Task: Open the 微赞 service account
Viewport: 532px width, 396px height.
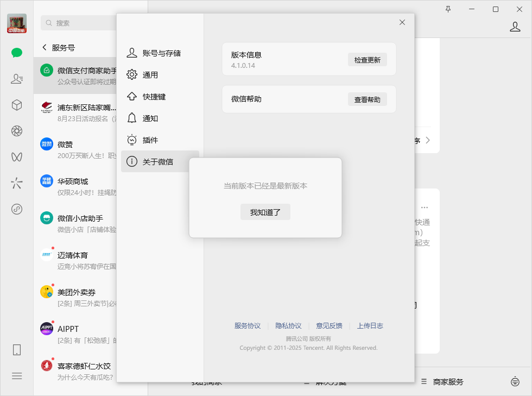Action: tap(75, 150)
